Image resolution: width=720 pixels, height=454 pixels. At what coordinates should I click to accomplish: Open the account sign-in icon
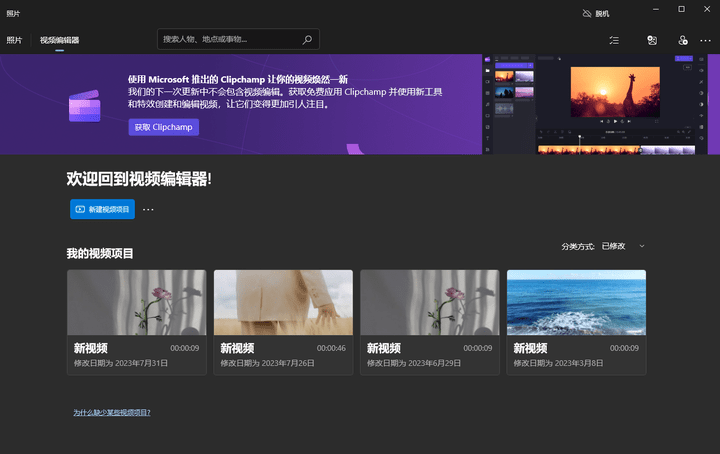tap(683, 40)
